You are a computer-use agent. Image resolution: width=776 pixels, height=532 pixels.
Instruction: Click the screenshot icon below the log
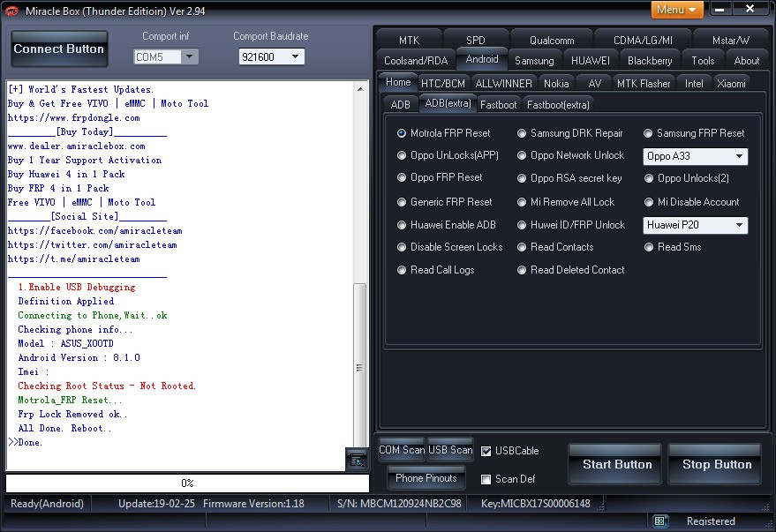pos(357,460)
